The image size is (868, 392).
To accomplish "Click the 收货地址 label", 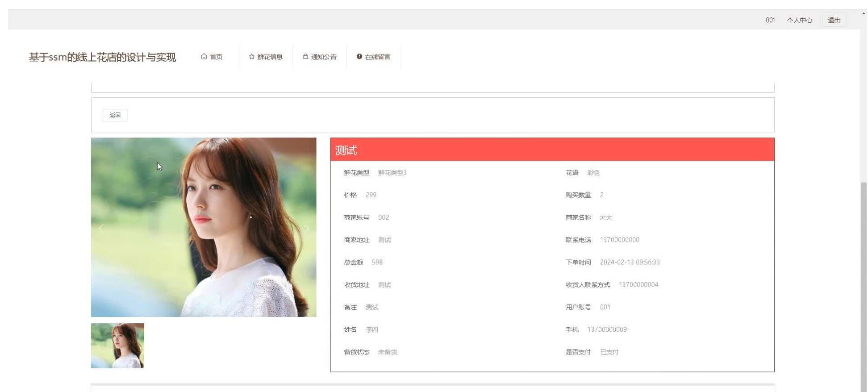I will click(x=357, y=284).
